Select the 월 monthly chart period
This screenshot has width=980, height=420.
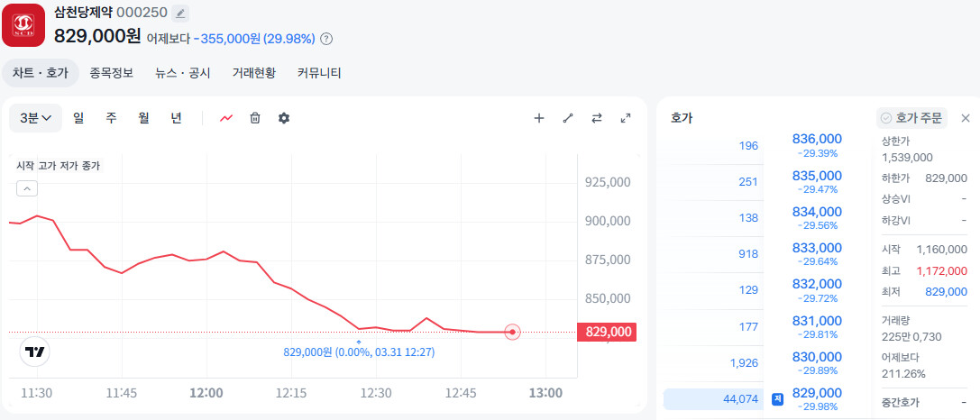143,118
